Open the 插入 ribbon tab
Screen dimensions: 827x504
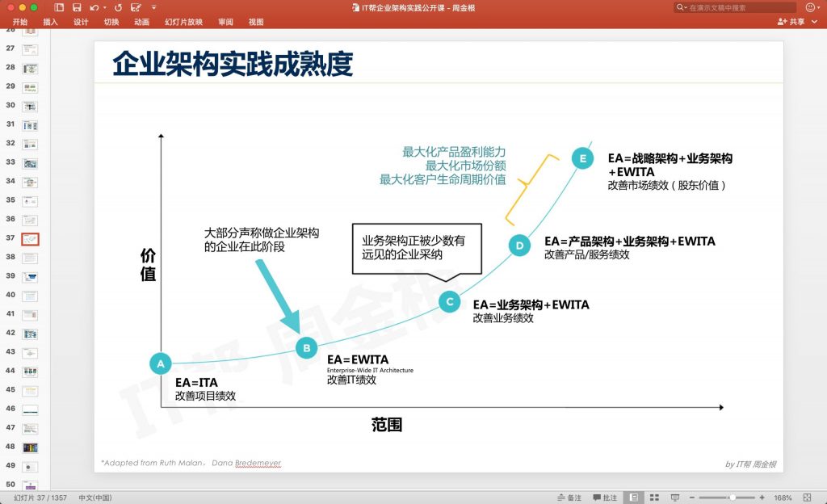tap(50, 22)
